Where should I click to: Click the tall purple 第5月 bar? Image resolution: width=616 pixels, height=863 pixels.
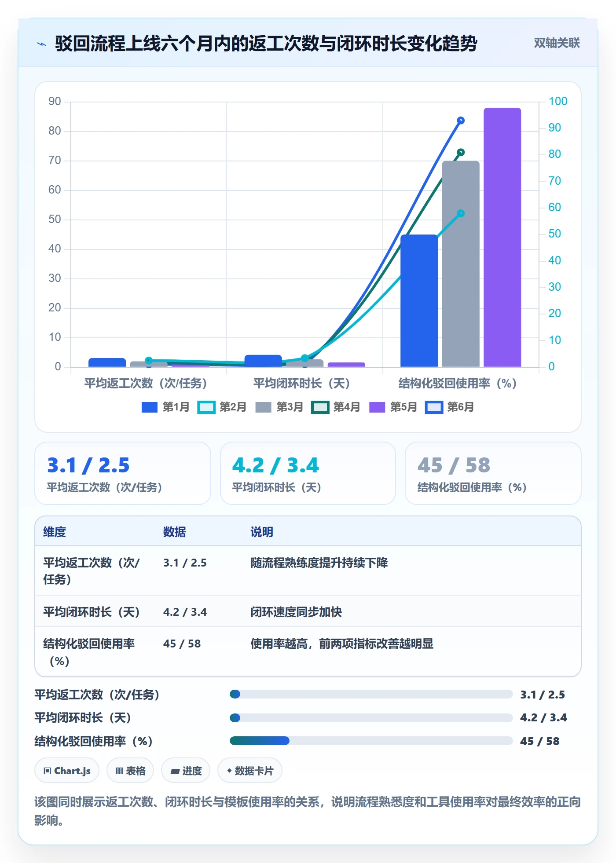coord(502,238)
